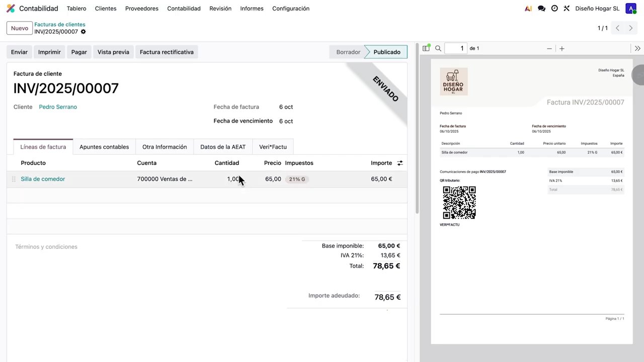Click the Factura rectificativa button
The height and width of the screenshot is (362, 644).
click(x=167, y=52)
